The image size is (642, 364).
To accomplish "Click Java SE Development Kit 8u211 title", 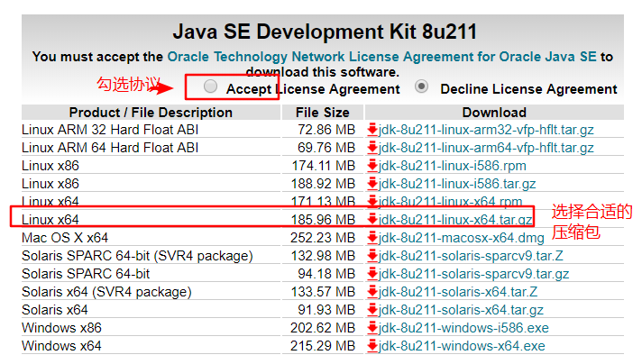I will (325, 32).
